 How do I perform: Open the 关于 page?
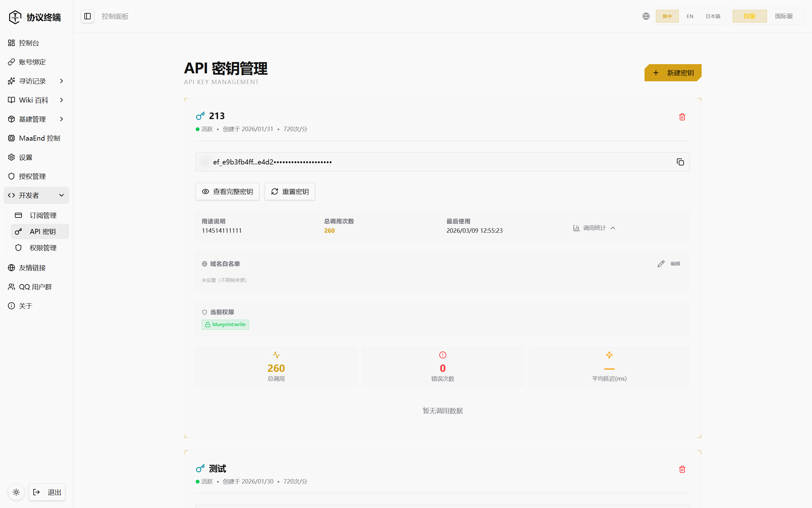36,306
